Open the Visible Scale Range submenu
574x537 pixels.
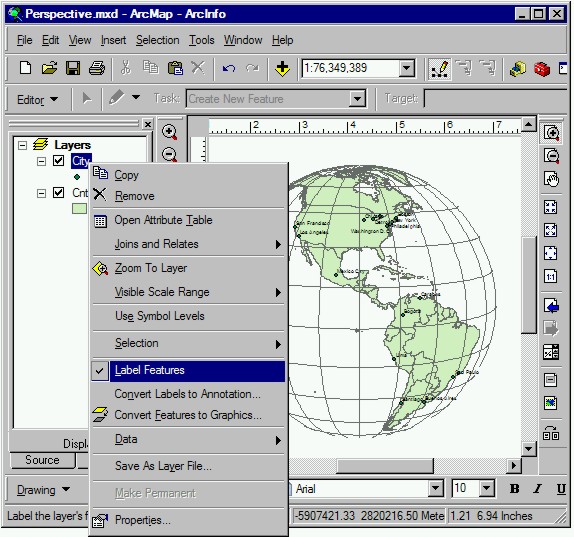click(188, 292)
